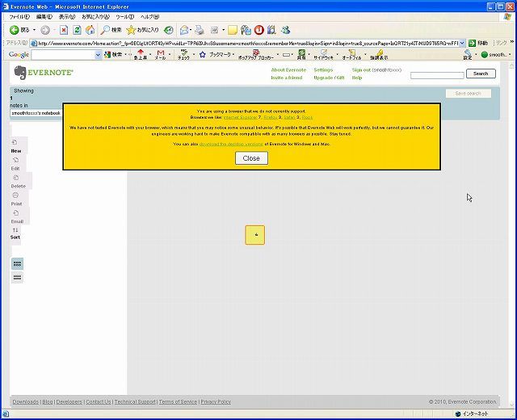
Task: Open the 編集 menu
Action: point(44,17)
